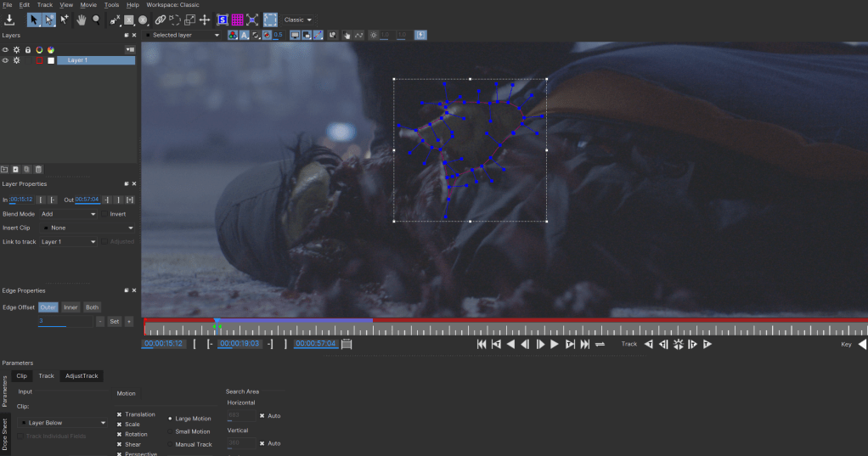The image size is (868, 456).
Task: Open the Movie menu
Action: tap(87, 5)
